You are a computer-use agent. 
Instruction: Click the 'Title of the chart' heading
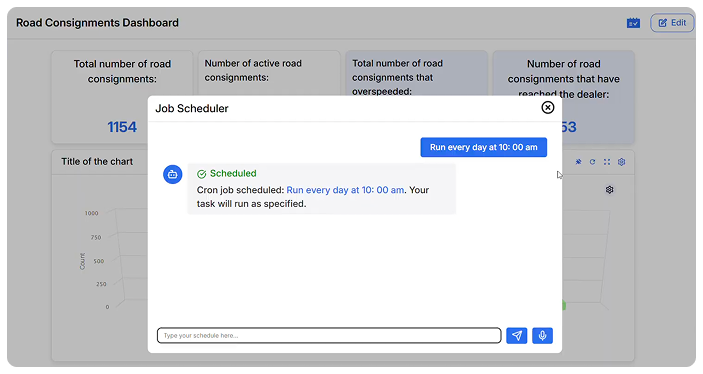pyautogui.click(x=97, y=161)
